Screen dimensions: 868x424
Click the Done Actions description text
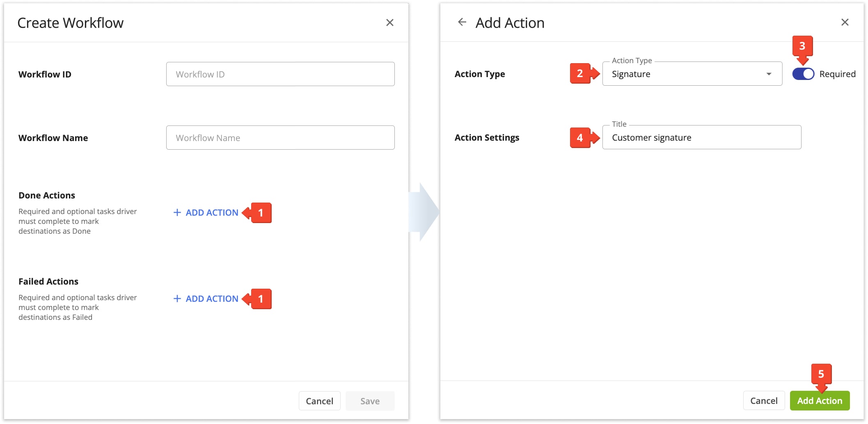tap(78, 221)
